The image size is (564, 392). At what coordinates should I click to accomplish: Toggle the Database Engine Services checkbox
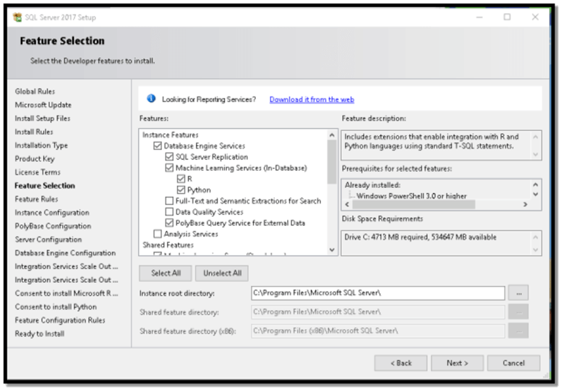point(158,145)
